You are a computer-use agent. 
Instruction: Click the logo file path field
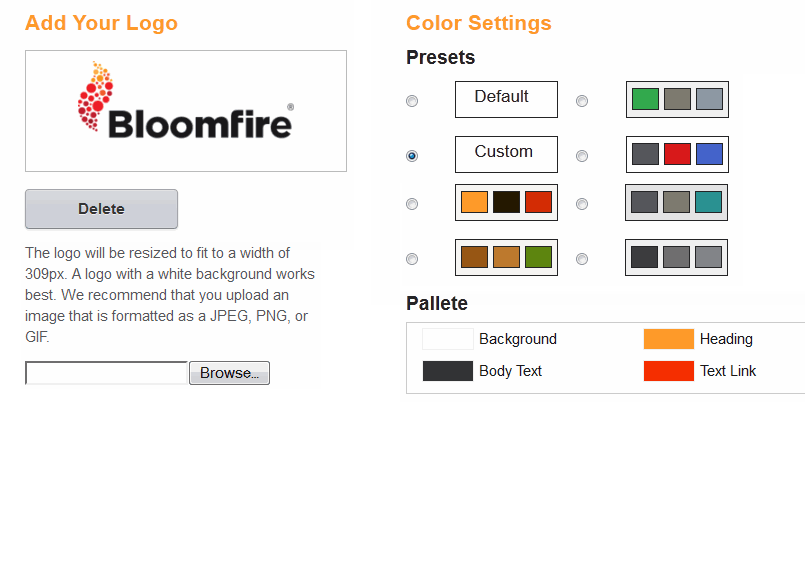[x=107, y=373]
